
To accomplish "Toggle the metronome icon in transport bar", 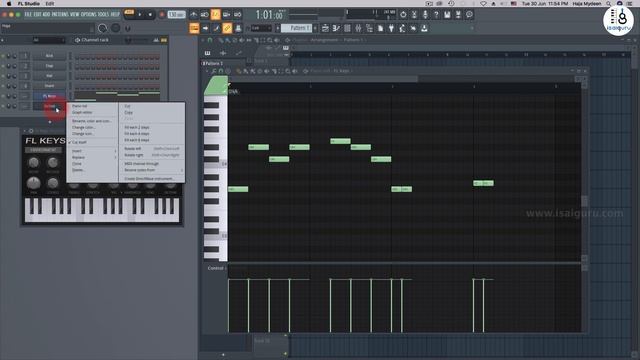I will 193,15.
